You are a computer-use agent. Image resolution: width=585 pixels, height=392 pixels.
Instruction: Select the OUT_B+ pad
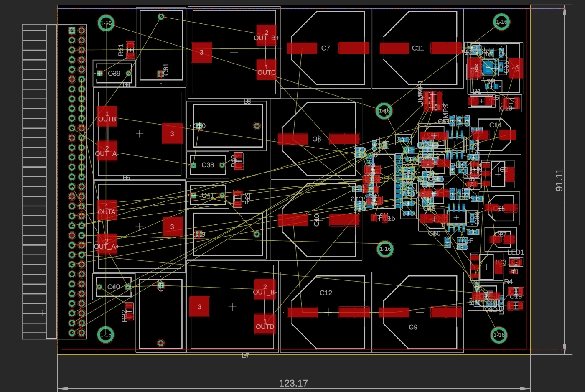[266, 36]
